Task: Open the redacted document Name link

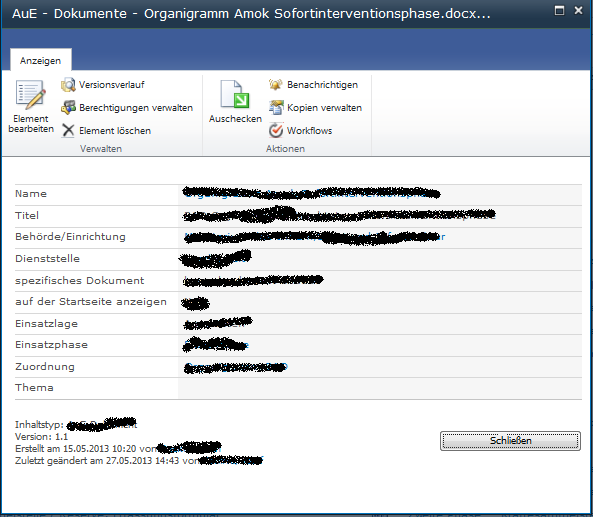Action: [311, 193]
